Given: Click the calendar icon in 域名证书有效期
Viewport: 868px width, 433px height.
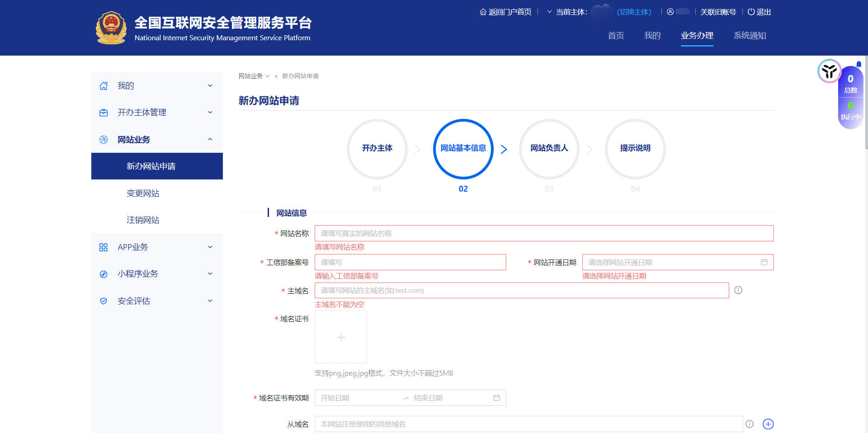Looking at the screenshot, I should pyautogui.click(x=496, y=397).
